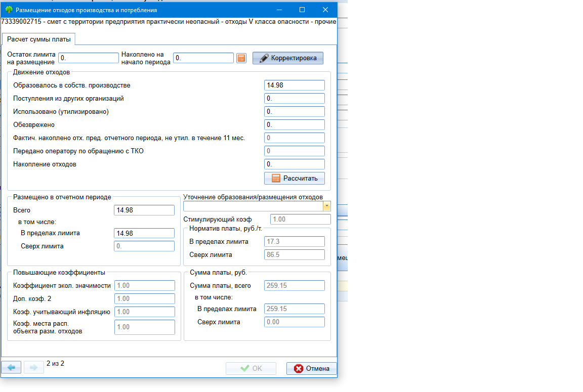
Task: Click the Обезврежено input field
Action: tap(294, 125)
